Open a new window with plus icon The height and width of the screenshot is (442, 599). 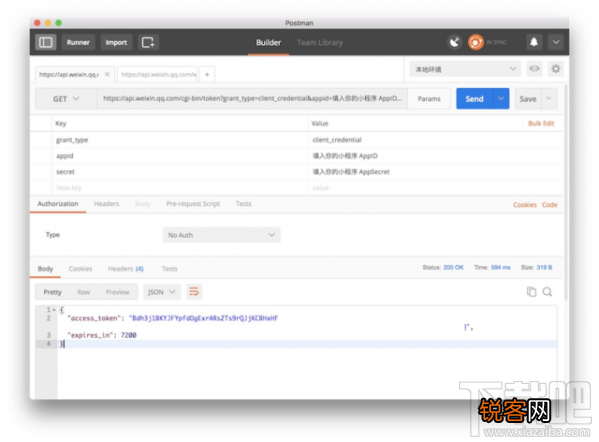(x=148, y=42)
